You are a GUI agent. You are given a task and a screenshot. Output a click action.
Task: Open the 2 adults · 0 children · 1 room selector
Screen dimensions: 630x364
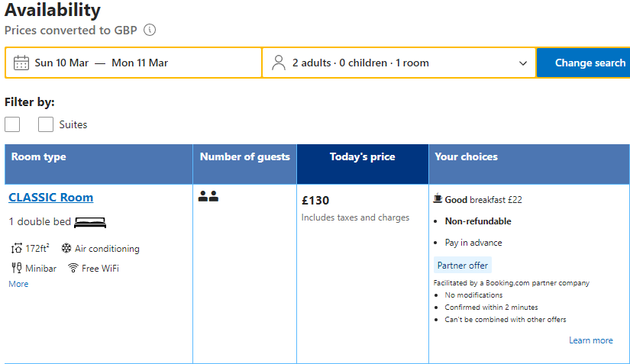pyautogui.click(x=399, y=63)
